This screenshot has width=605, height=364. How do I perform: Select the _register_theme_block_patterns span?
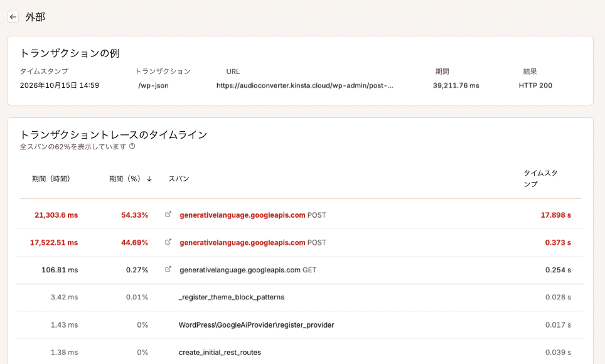pyautogui.click(x=232, y=297)
